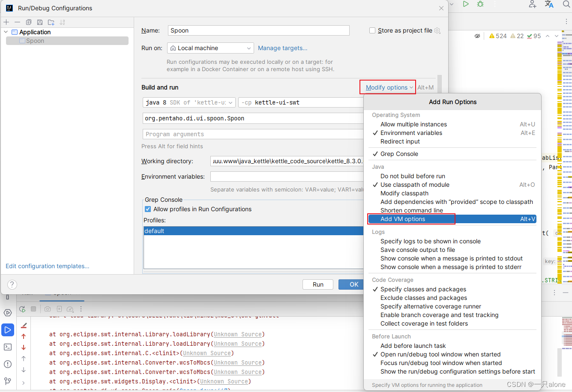Enable Store as project file checkbox
The width and height of the screenshot is (572, 392).
click(372, 30)
